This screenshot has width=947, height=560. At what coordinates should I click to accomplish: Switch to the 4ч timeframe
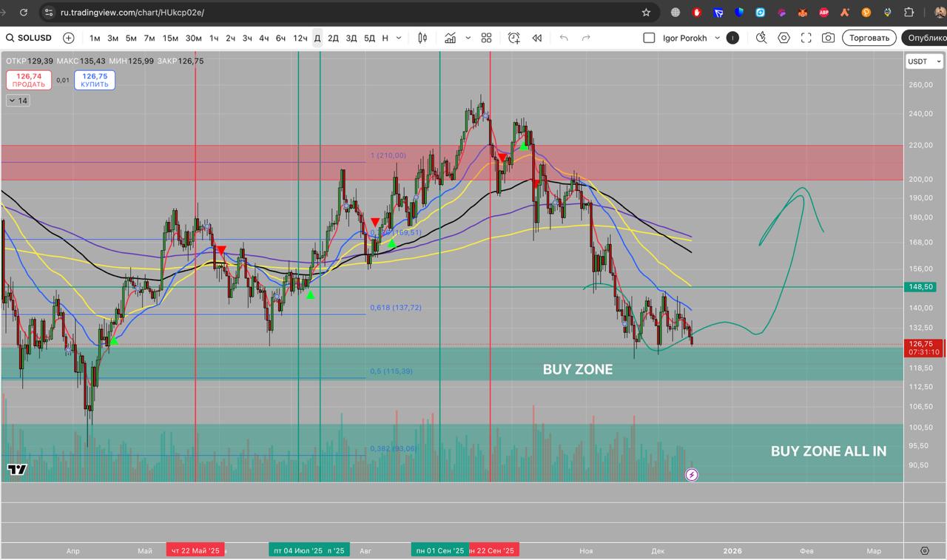pos(263,38)
